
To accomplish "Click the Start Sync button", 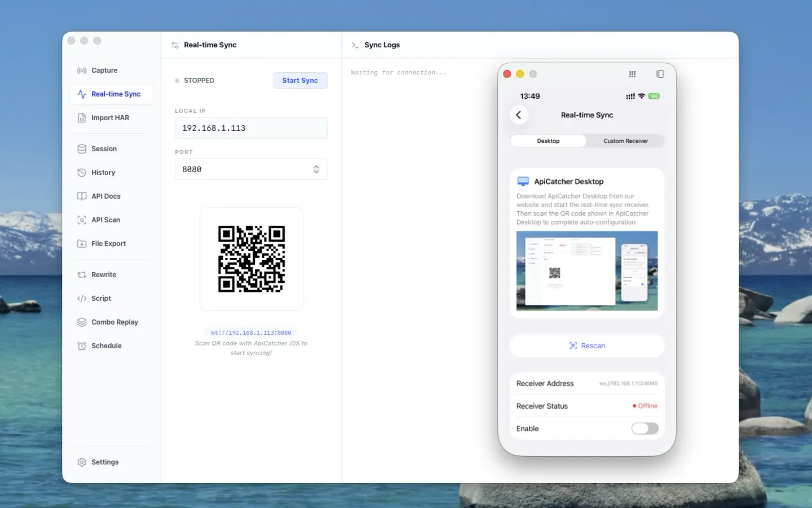I will [x=300, y=81].
